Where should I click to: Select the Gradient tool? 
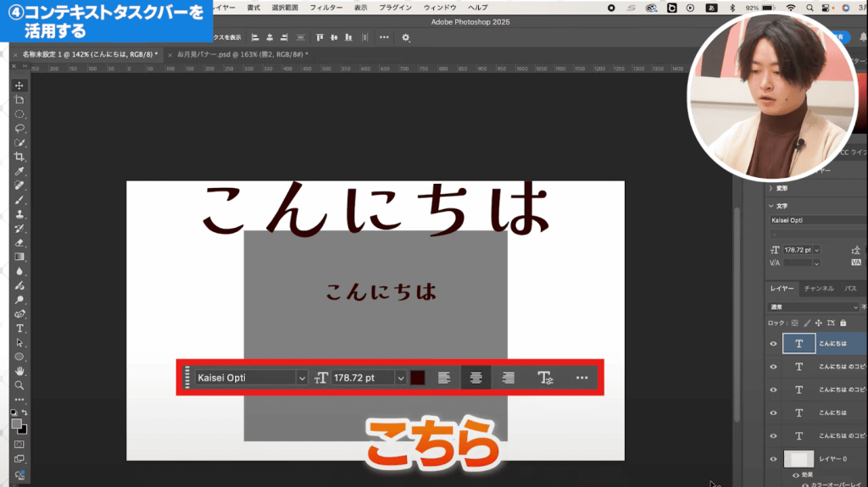19,257
